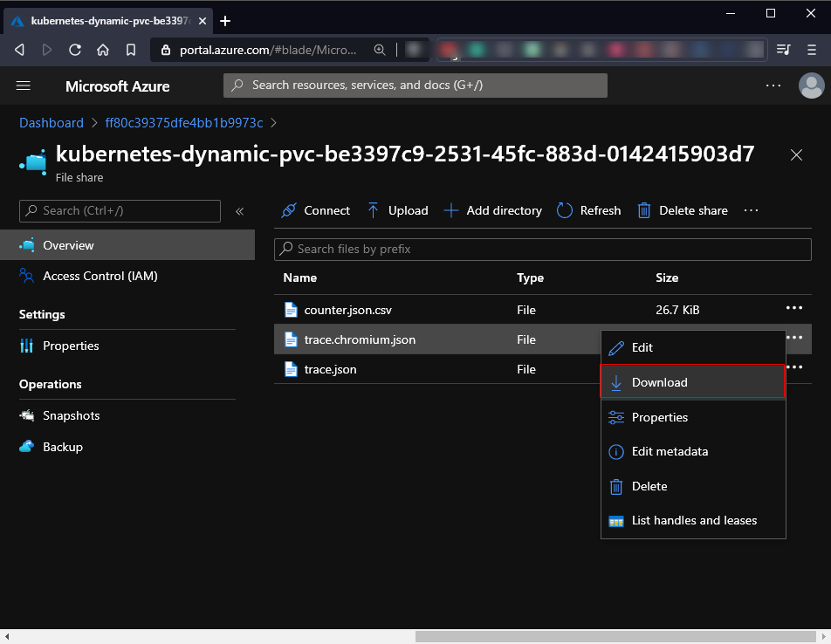Click the 26.7 KiB size value
831x644 pixels.
pos(677,311)
